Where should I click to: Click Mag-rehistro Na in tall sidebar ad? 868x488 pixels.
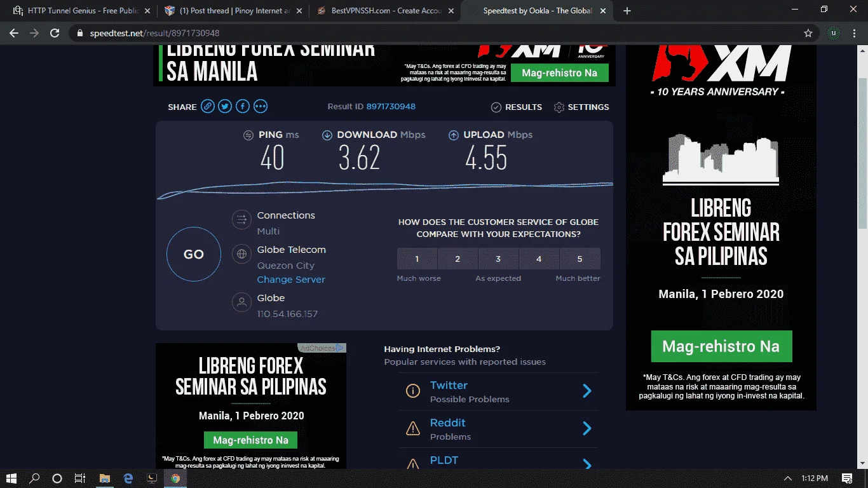coord(721,346)
